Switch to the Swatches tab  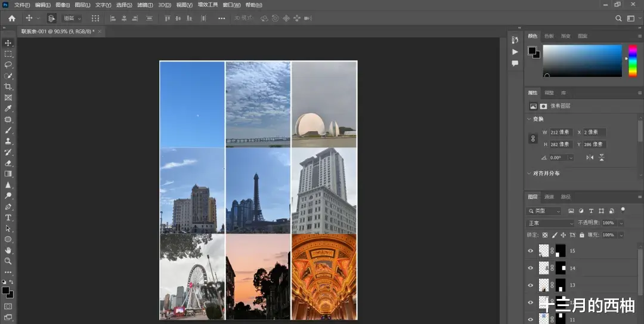click(x=549, y=36)
